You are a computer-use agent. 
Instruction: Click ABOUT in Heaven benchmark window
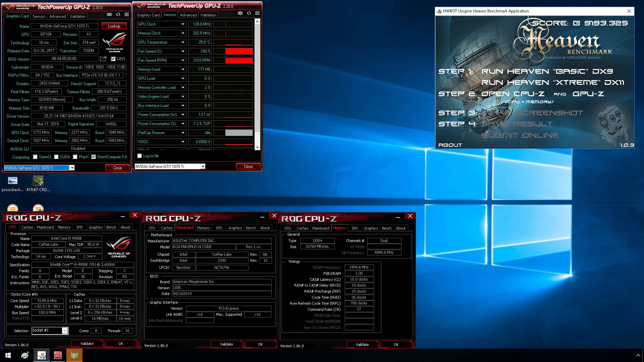(x=450, y=145)
